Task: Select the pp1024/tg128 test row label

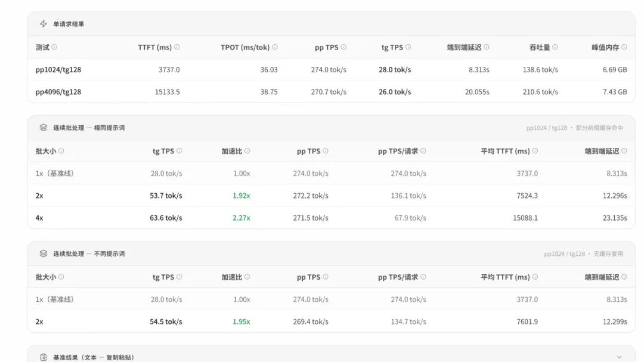Action: pos(58,70)
